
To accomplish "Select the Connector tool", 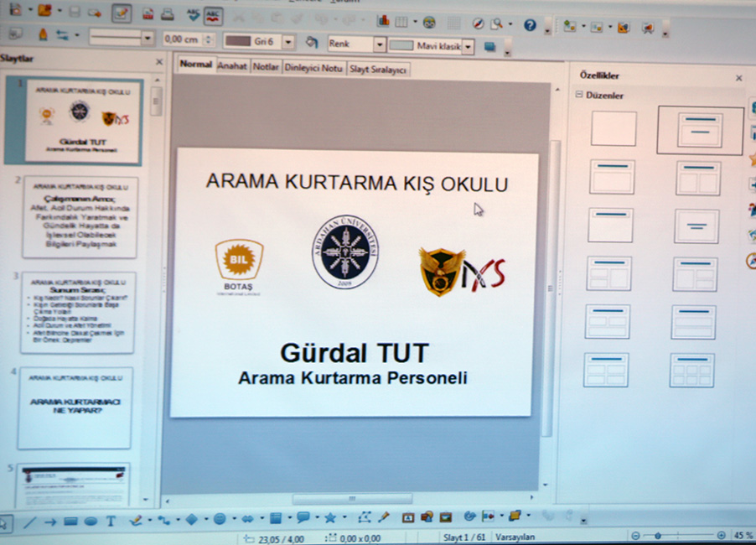I will (x=164, y=520).
